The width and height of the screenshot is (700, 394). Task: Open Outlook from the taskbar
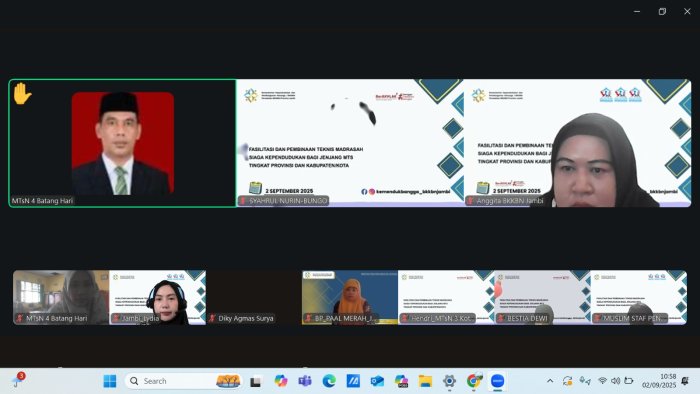tap(377, 381)
